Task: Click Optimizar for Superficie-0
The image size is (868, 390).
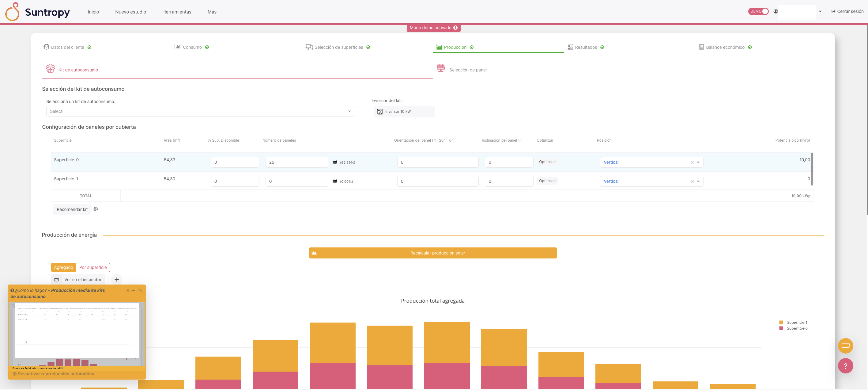Action: click(x=547, y=162)
